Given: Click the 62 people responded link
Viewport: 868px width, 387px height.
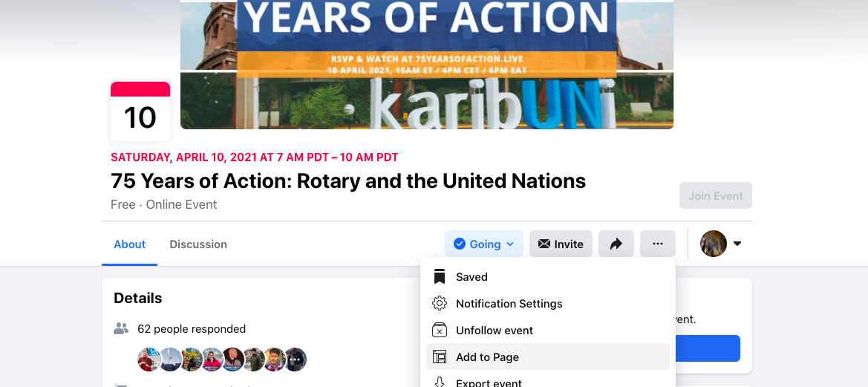Looking at the screenshot, I should tap(192, 328).
